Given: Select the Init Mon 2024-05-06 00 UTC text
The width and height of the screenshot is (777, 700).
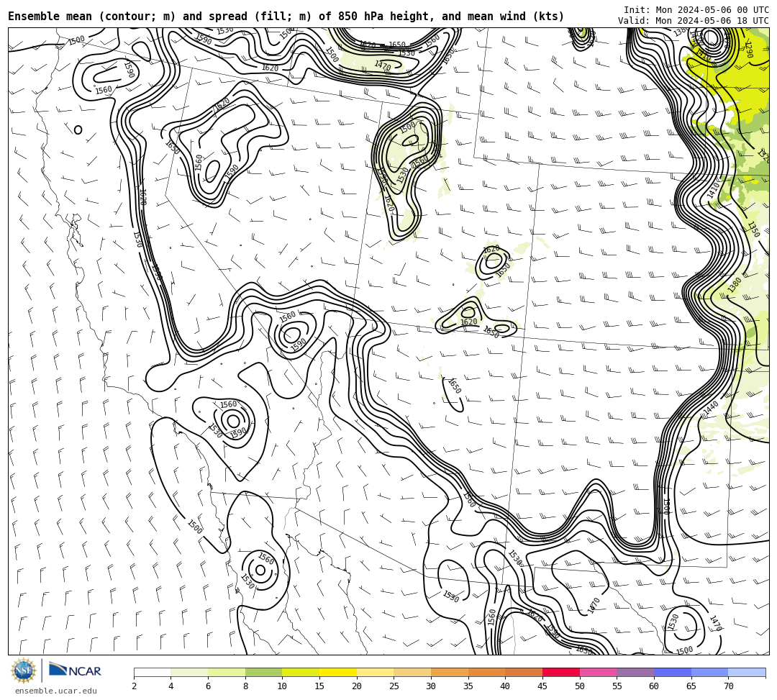Looking at the screenshot, I should point(696,10).
